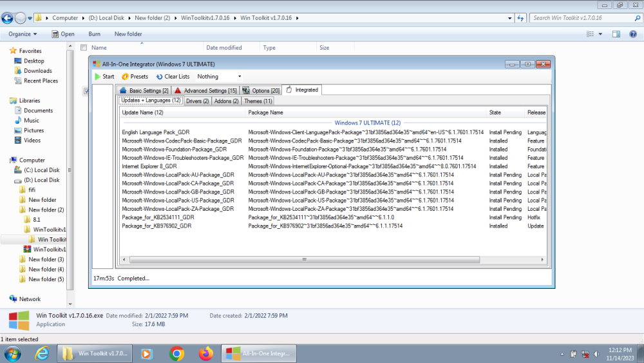The width and height of the screenshot is (644, 363).
Task: Open the Presets menu in the Integrator
Action: [x=135, y=77]
